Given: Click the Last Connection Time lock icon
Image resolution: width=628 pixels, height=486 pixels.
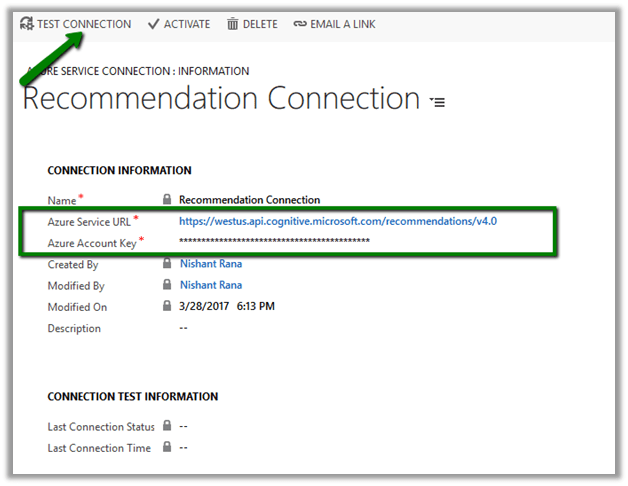Looking at the screenshot, I should pos(167,448).
